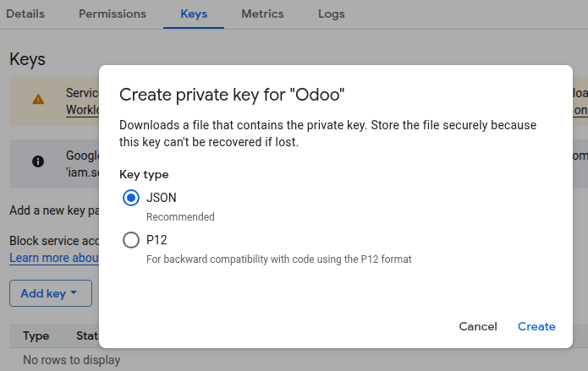Sort by the Type column header

point(36,336)
